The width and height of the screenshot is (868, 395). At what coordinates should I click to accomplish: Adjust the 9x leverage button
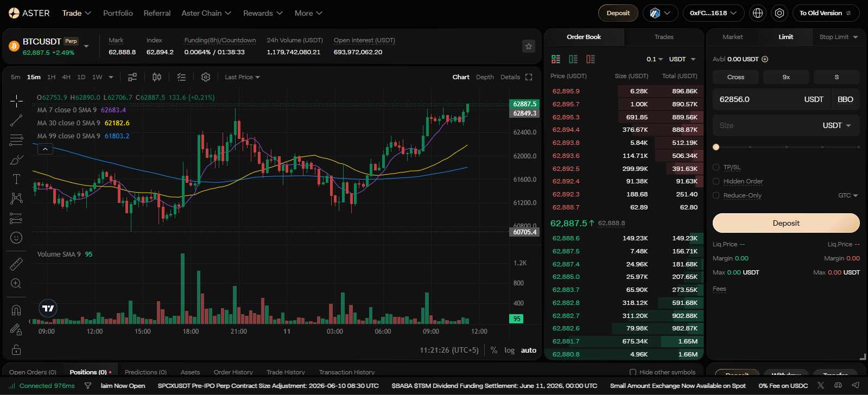coord(786,77)
